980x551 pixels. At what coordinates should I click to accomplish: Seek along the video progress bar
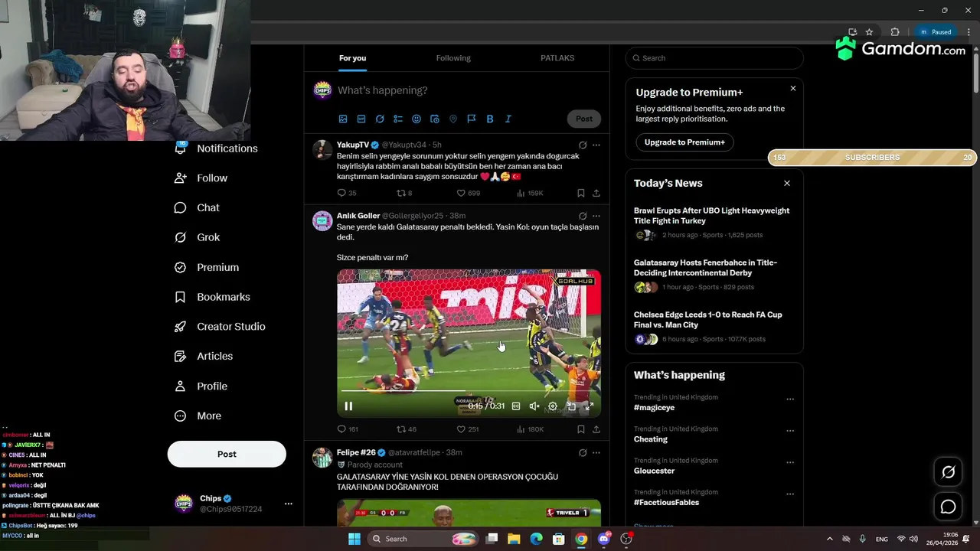(x=469, y=391)
